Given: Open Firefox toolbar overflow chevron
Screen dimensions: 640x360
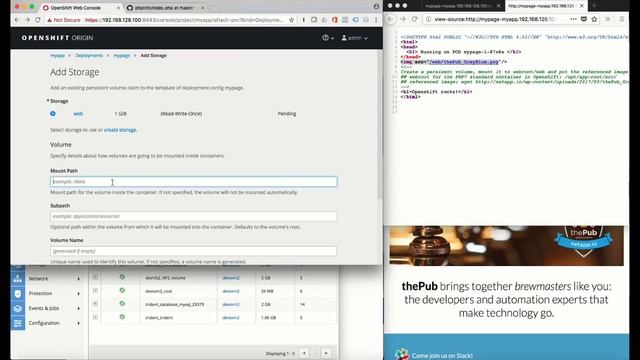Looking at the screenshot, I should 607,19.
